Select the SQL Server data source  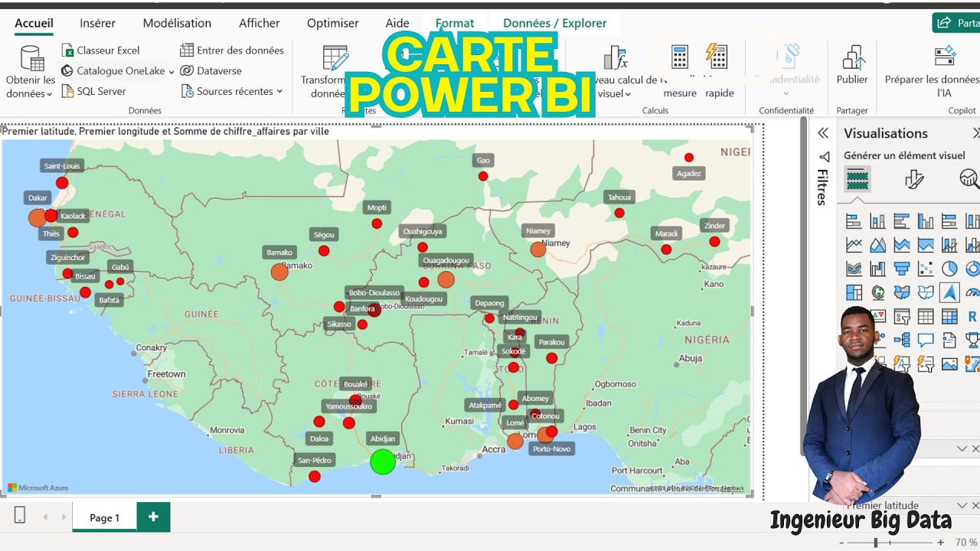[93, 91]
